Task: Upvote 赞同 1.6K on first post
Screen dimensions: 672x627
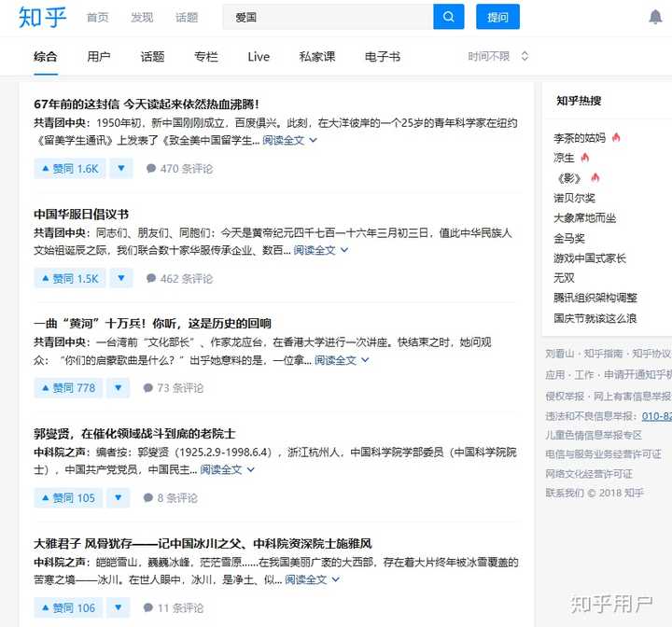Action: [70, 169]
